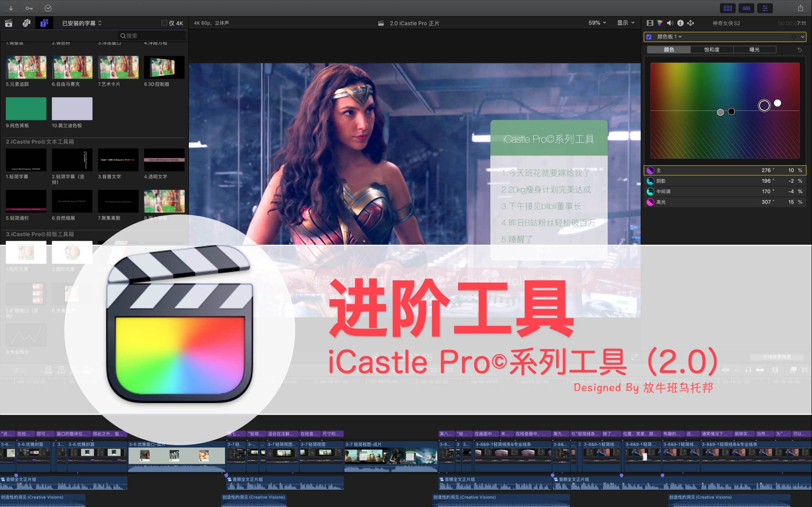Screen dimensions: 812x507
Task: Open the color inspector triangle icon
Action: point(660,23)
